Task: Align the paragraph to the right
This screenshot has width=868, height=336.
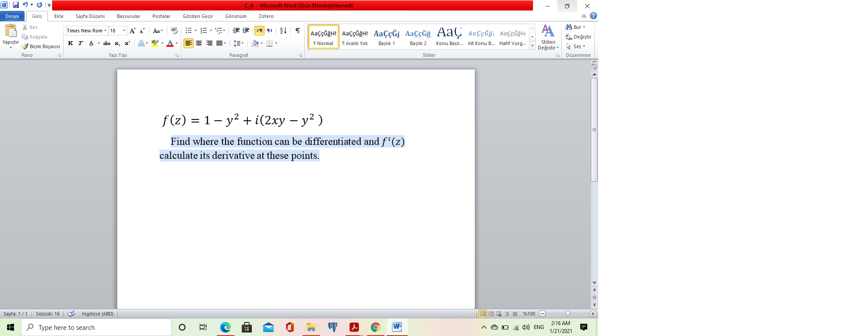Action: click(209, 43)
